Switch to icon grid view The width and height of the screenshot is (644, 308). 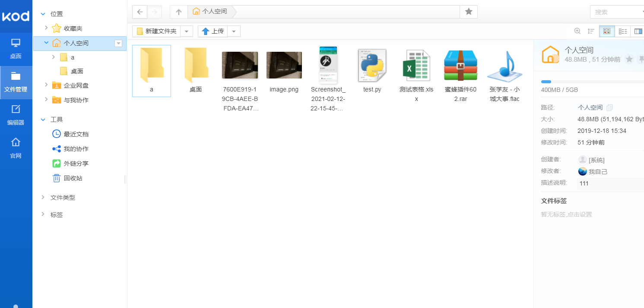click(x=607, y=31)
